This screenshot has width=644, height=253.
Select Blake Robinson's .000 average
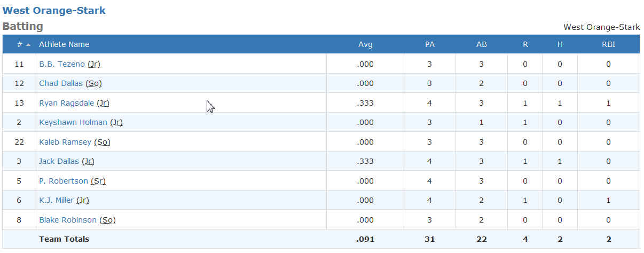click(365, 220)
